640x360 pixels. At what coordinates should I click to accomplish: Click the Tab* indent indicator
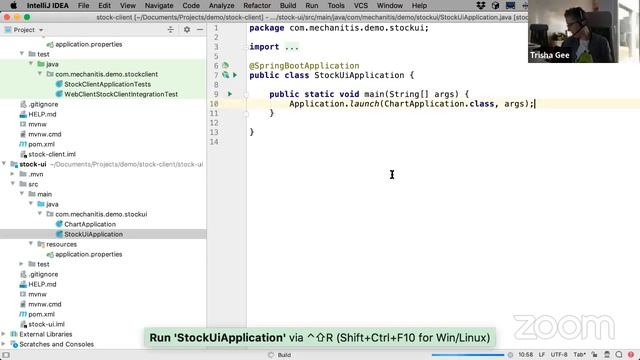(580, 355)
